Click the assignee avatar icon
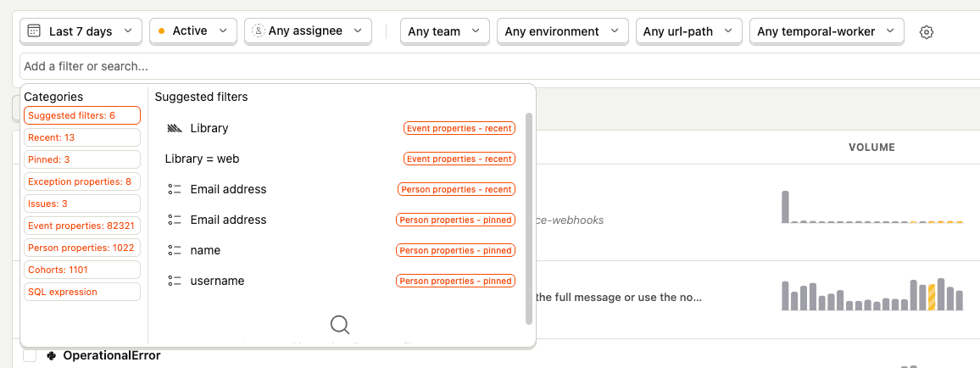The height and width of the screenshot is (368, 980). (258, 31)
